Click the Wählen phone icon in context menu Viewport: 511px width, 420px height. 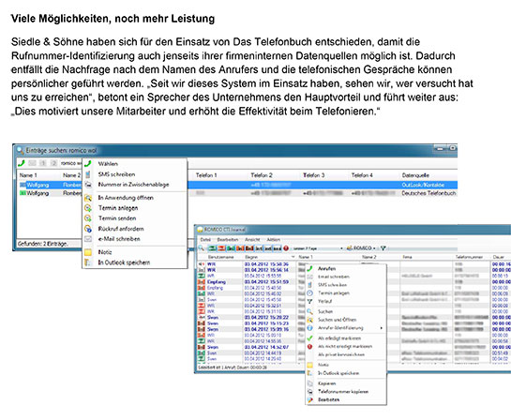click(x=87, y=163)
